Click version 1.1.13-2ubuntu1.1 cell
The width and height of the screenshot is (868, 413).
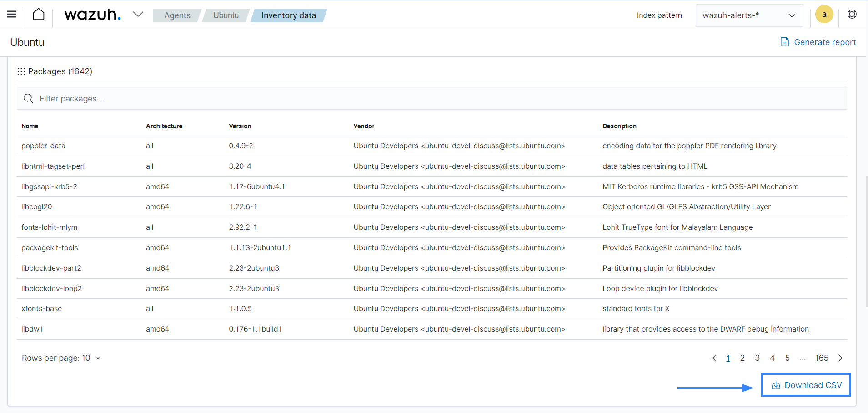point(260,248)
